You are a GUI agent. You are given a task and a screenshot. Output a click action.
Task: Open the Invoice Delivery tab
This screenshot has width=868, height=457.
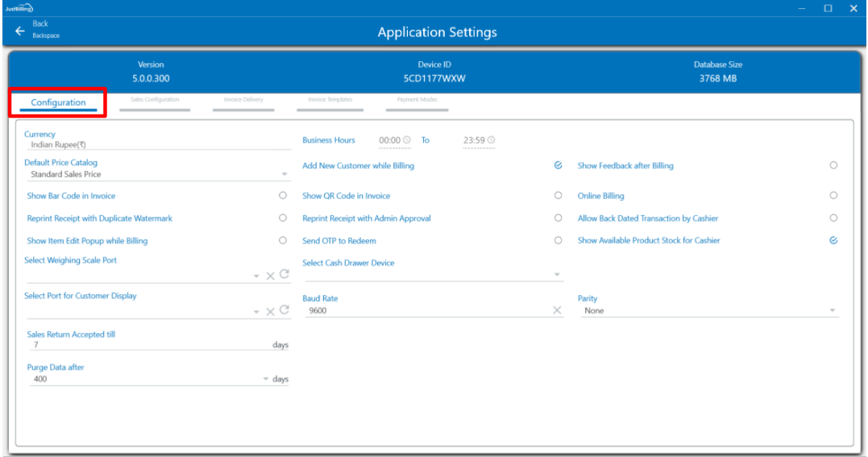click(x=243, y=100)
